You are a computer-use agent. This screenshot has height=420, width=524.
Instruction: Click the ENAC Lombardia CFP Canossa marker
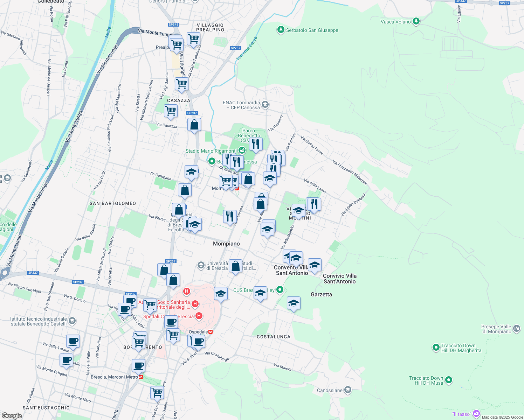(x=265, y=105)
